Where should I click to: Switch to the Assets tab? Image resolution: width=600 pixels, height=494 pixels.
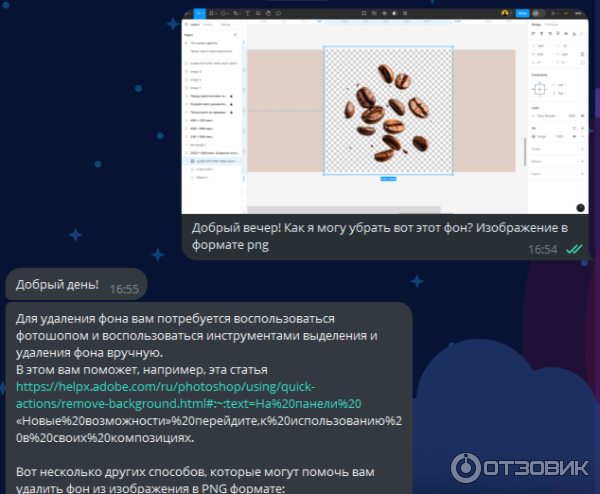pos(207,22)
